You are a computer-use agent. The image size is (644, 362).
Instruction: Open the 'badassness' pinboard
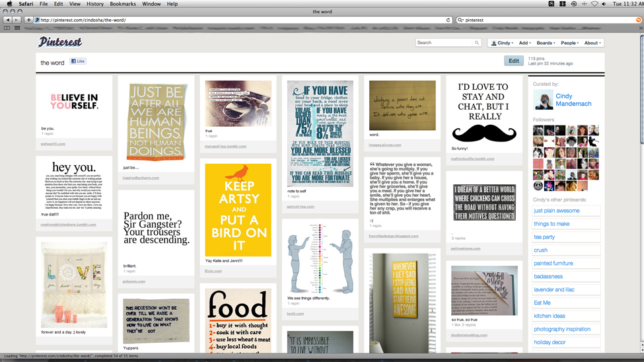[x=566, y=277]
